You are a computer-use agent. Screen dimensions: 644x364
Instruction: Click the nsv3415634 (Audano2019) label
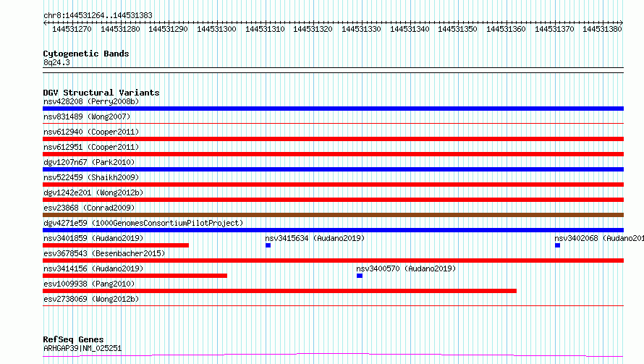[315, 238]
